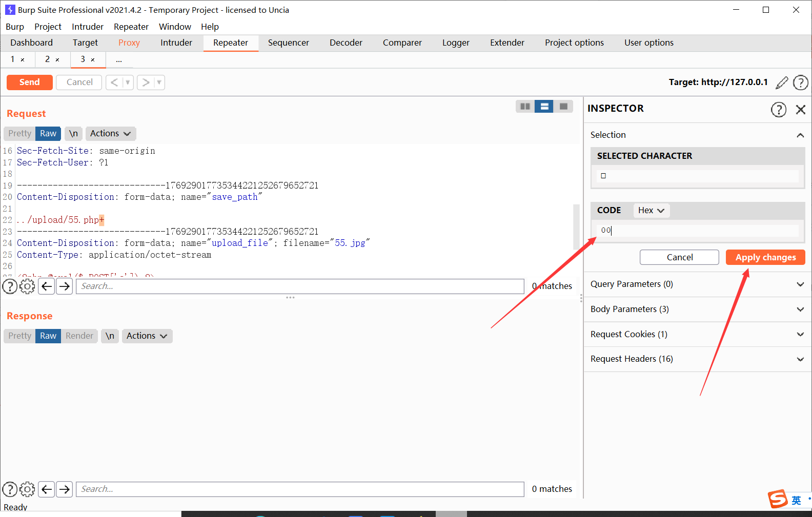Send the request

(x=30, y=82)
